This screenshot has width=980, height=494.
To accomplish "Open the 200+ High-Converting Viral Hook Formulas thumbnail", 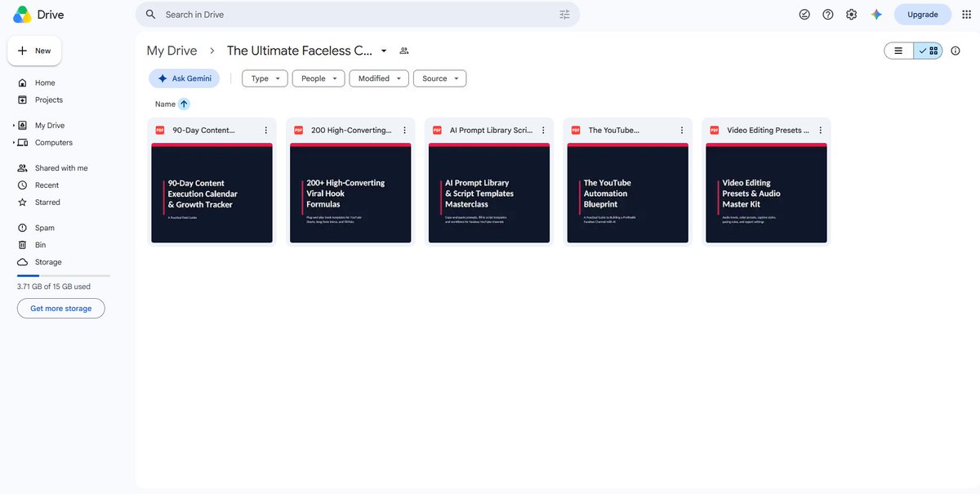I will click(x=350, y=193).
